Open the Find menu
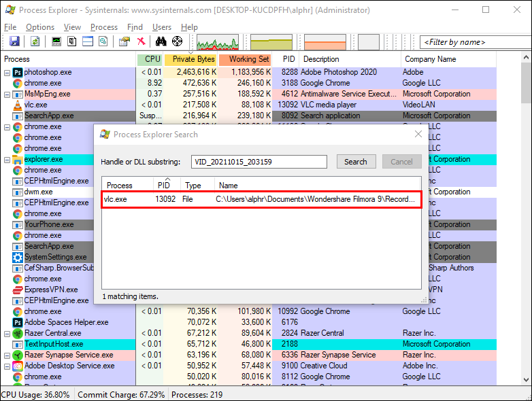Screen dimensions: 532x401 135,27
